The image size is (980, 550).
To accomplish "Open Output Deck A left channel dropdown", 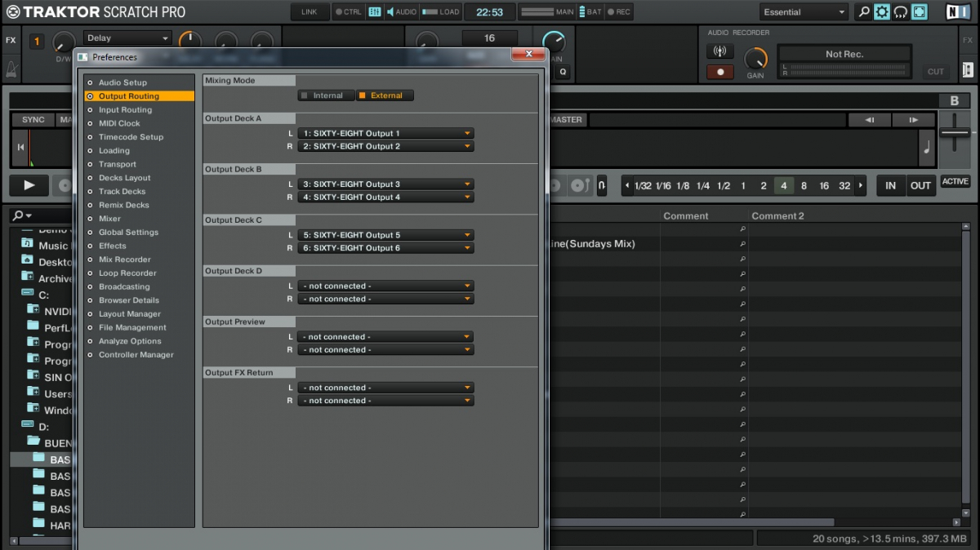I will point(385,133).
